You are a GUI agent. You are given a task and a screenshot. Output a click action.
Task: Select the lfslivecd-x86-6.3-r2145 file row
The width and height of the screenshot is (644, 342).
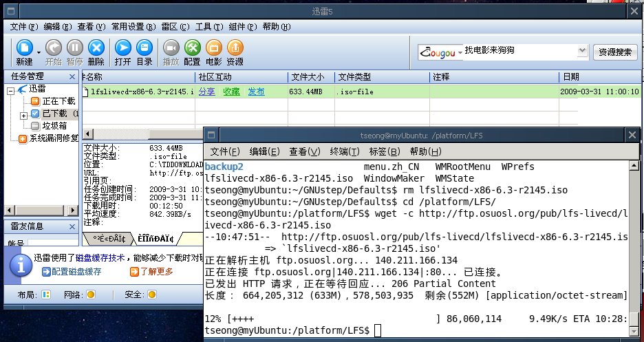[361, 92]
